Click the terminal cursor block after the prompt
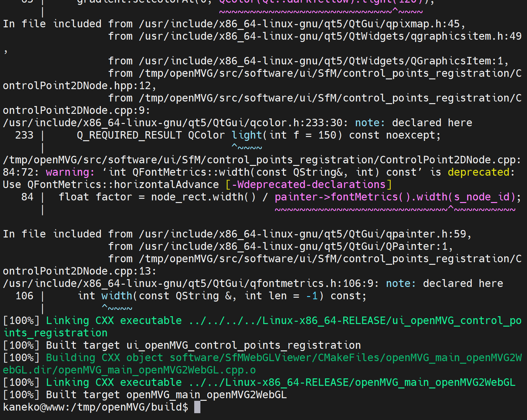The width and height of the screenshot is (527, 420). coord(197,407)
